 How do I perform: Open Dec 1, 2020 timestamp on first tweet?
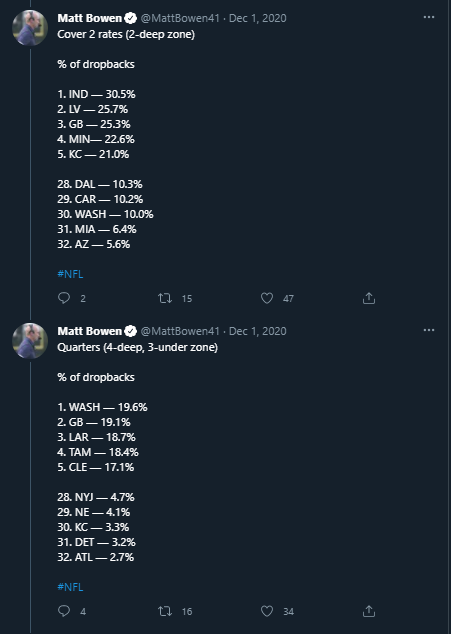coord(258,18)
